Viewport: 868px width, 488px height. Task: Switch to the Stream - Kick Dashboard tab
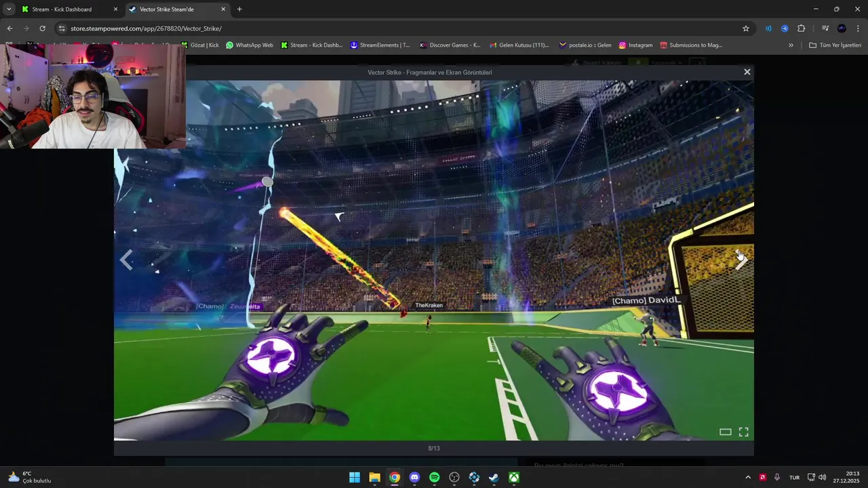(x=68, y=9)
